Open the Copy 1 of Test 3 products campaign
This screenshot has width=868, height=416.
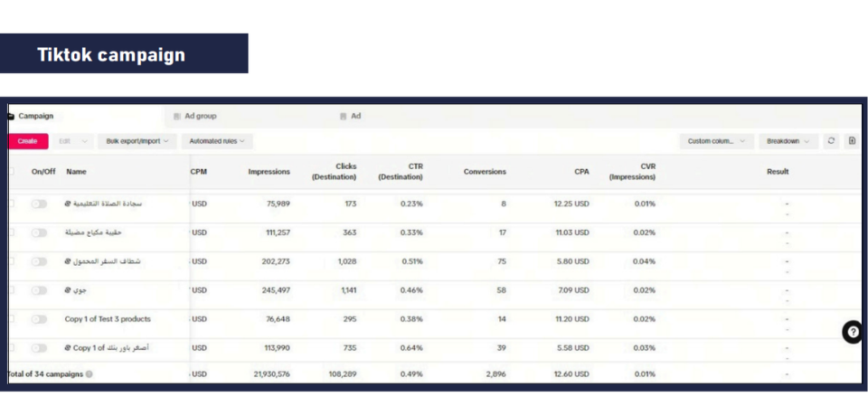pyautogui.click(x=108, y=319)
